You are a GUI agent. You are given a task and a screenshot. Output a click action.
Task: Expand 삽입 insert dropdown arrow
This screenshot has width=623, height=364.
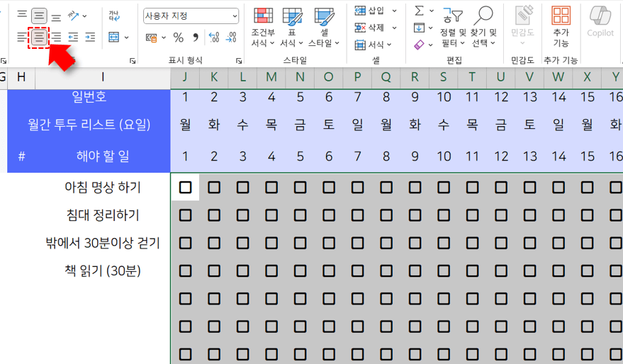tap(394, 11)
